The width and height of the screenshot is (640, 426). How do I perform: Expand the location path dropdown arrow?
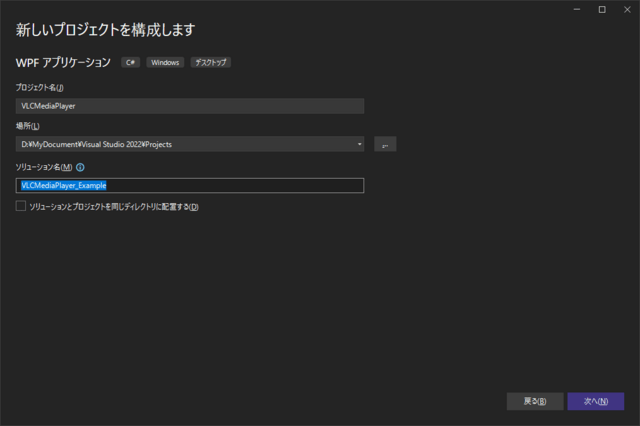(359, 145)
